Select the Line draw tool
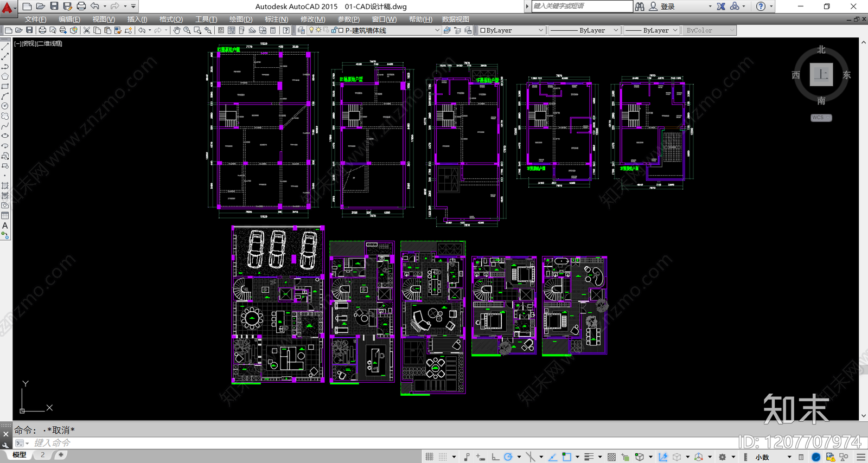The image size is (868, 463). pos(5,47)
